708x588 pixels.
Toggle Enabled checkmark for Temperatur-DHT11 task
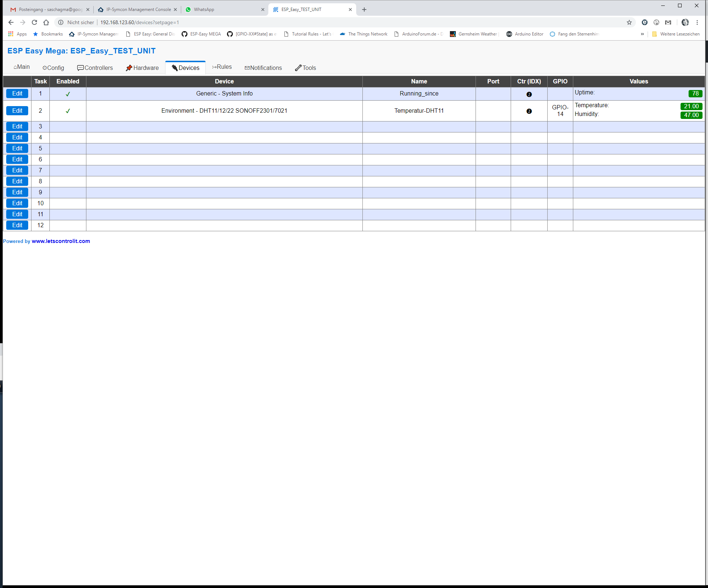[68, 111]
